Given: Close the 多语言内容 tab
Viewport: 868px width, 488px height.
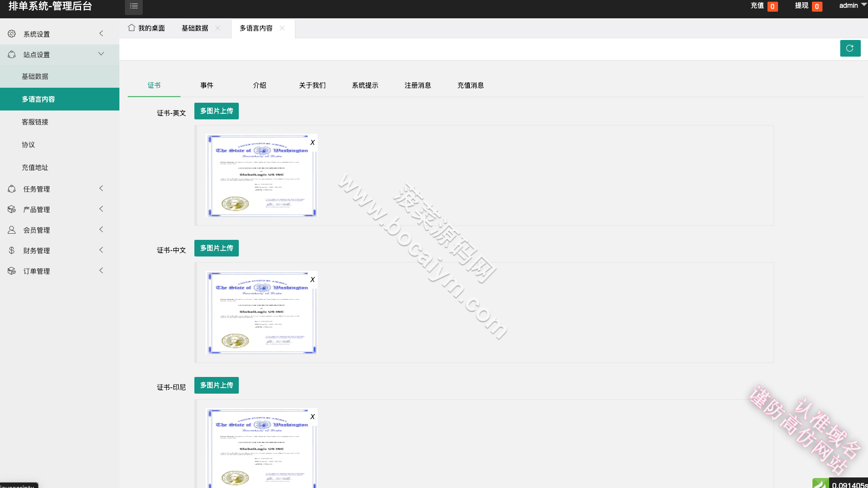Looking at the screenshot, I should coord(282,28).
